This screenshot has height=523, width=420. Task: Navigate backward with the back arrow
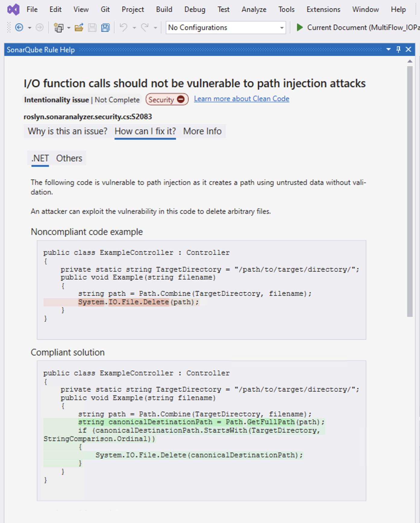[19, 28]
